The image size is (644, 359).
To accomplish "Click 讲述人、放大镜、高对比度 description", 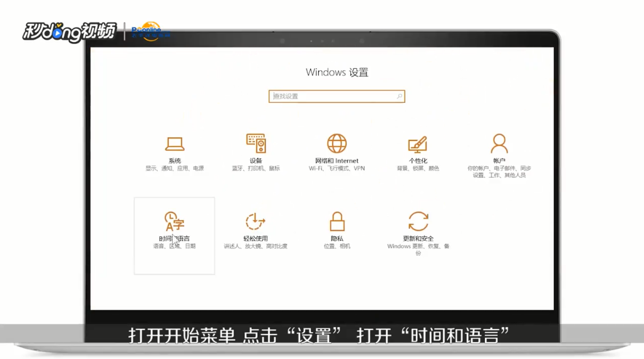I will click(x=256, y=246).
